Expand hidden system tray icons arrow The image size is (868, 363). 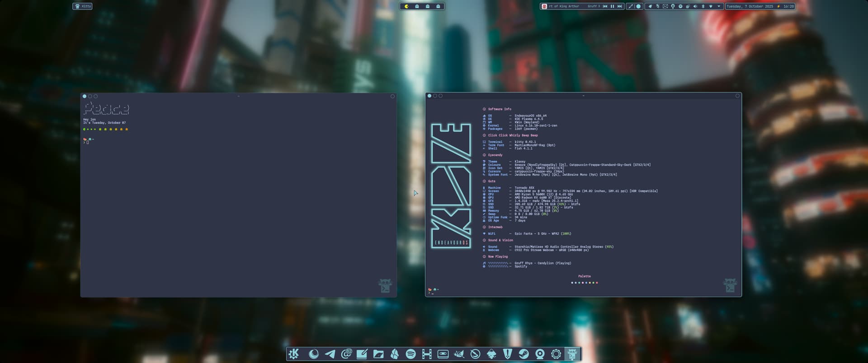pyautogui.click(x=718, y=6)
